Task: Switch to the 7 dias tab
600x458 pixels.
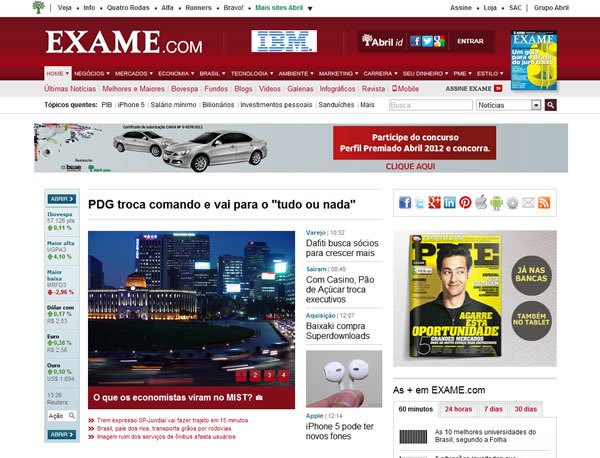Action: coord(493,409)
